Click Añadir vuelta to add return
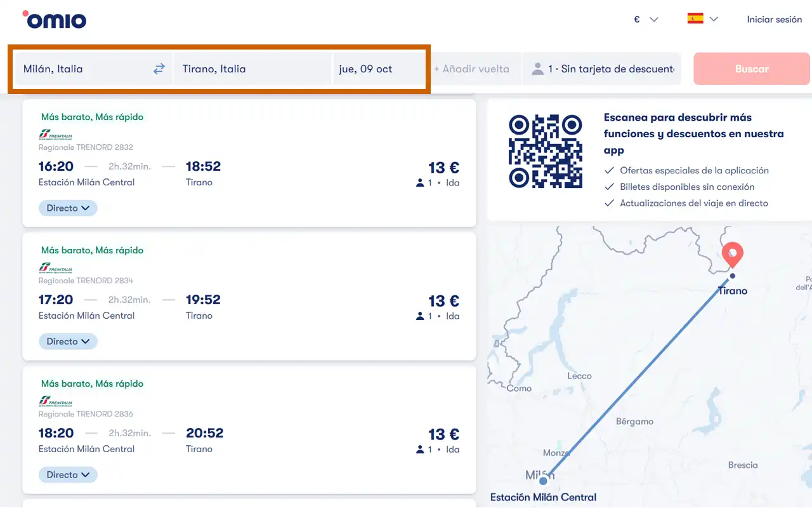The height and width of the screenshot is (508, 812). pos(472,69)
